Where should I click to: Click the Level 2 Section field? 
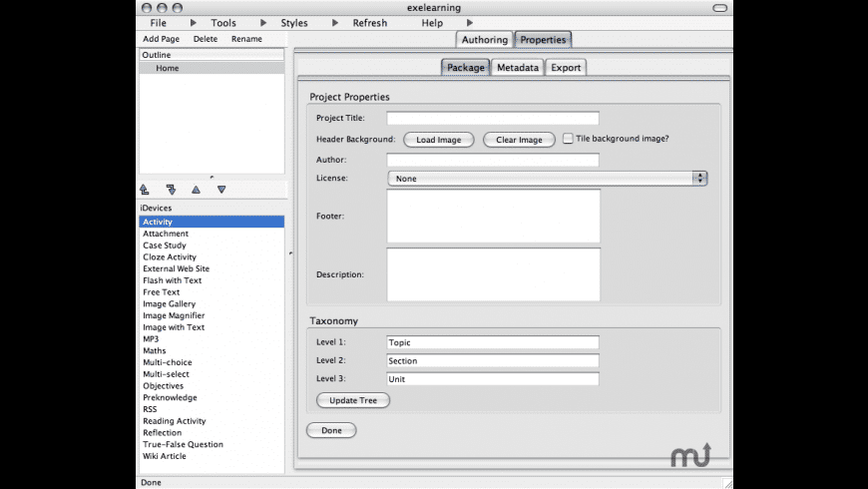[493, 360]
